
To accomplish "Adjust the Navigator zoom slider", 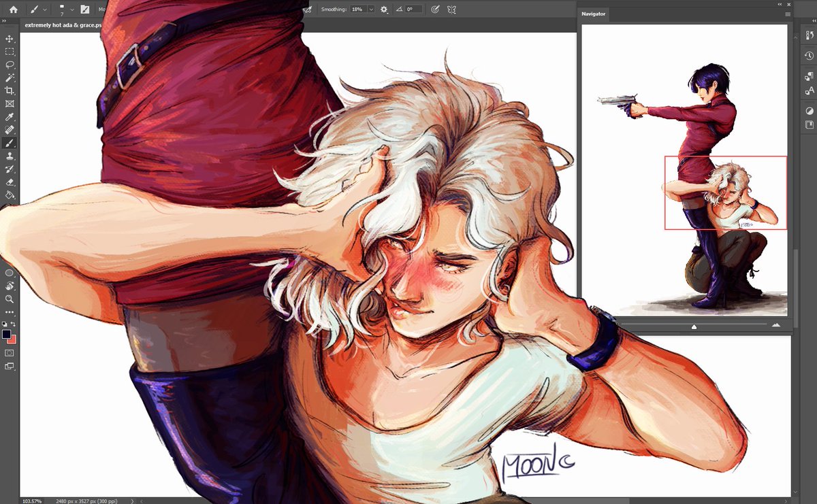I will [694, 326].
